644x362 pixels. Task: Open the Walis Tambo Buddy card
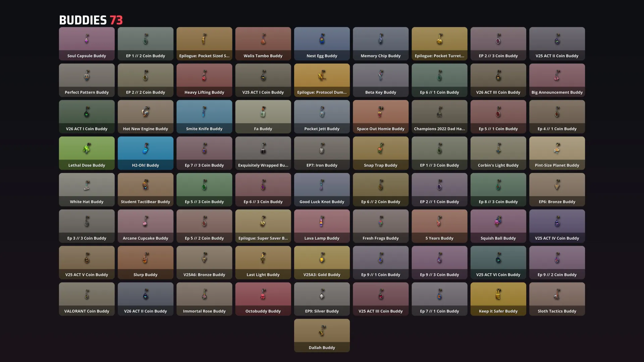coord(263,44)
